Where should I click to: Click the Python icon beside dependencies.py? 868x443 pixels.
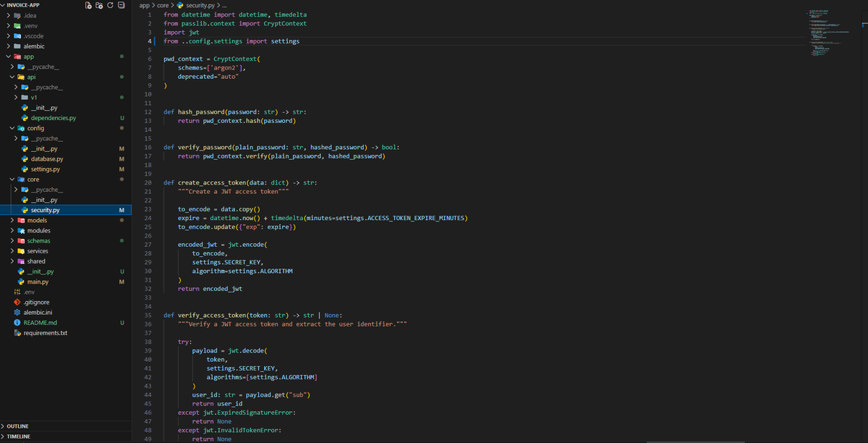pyautogui.click(x=25, y=117)
